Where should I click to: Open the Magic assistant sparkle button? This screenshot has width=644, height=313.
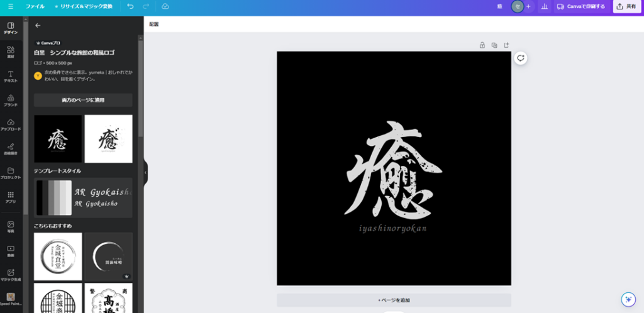tap(627, 299)
